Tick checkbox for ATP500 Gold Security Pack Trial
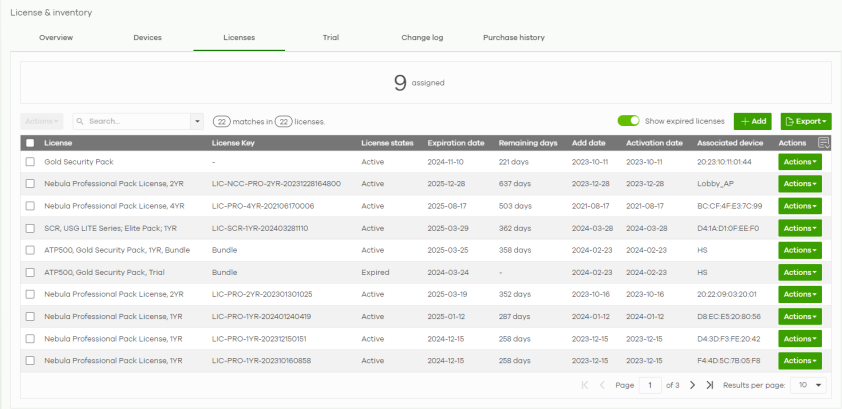The width and height of the screenshot is (842, 409). point(30,272)
